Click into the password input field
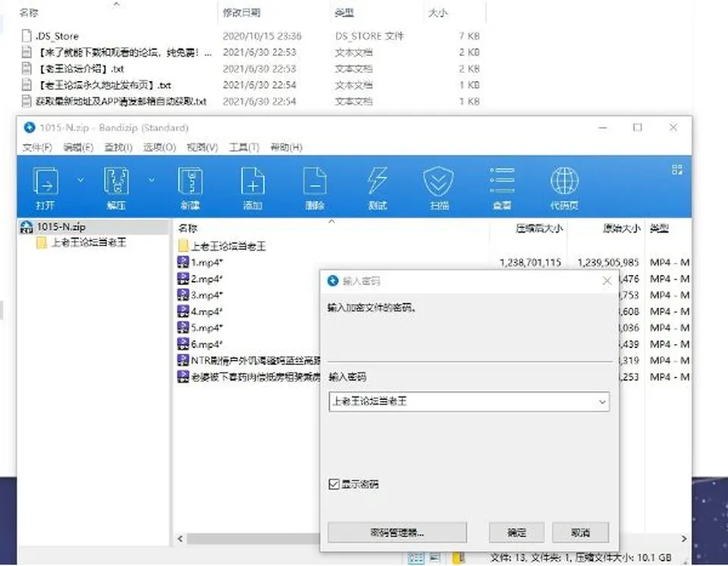The image size is (728, 566). point(469,402)
